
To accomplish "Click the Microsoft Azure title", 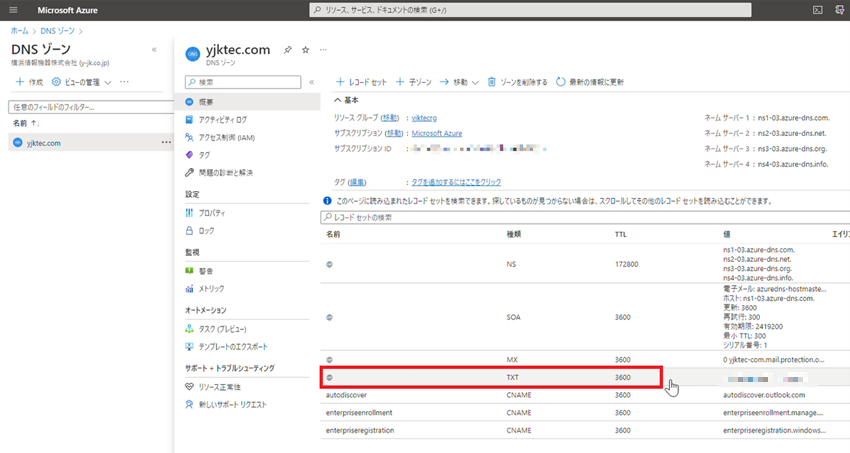I will click(x=68, y=10).
